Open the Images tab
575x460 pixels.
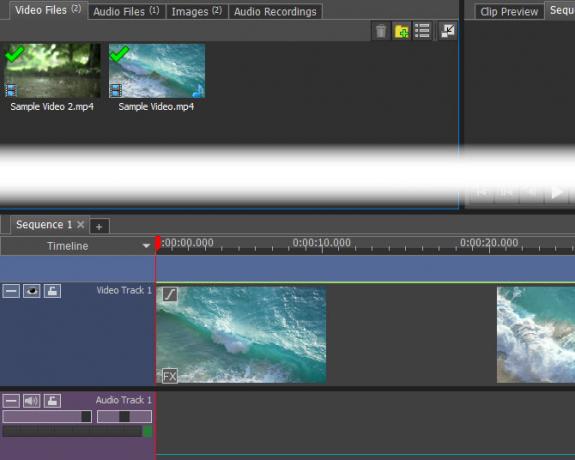click(x=197, y=11)
